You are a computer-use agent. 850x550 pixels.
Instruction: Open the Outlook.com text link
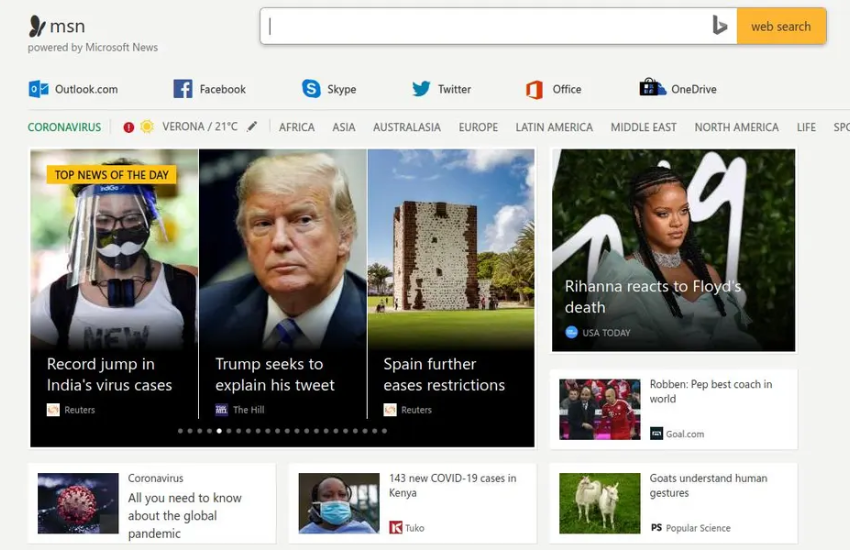coord(86,89)
